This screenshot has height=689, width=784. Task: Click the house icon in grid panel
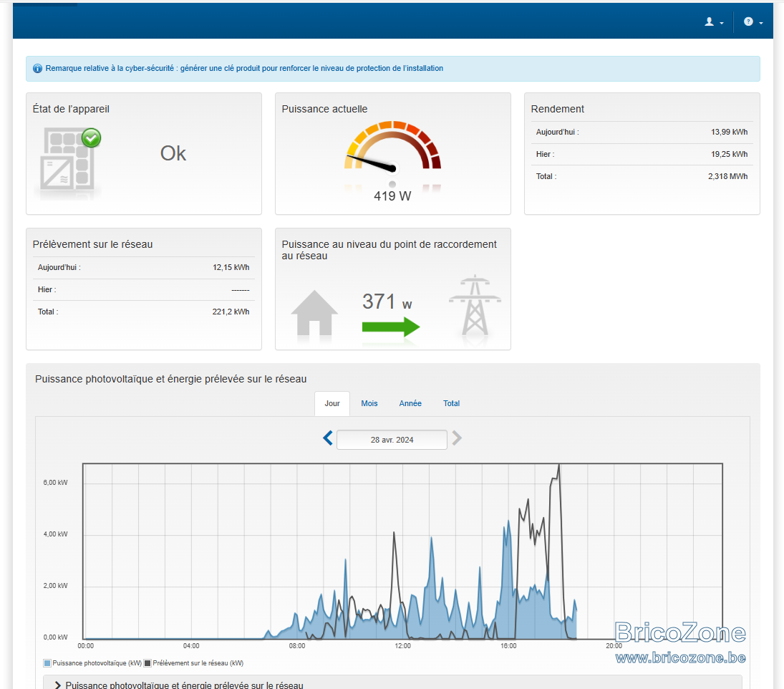[314, 313]
